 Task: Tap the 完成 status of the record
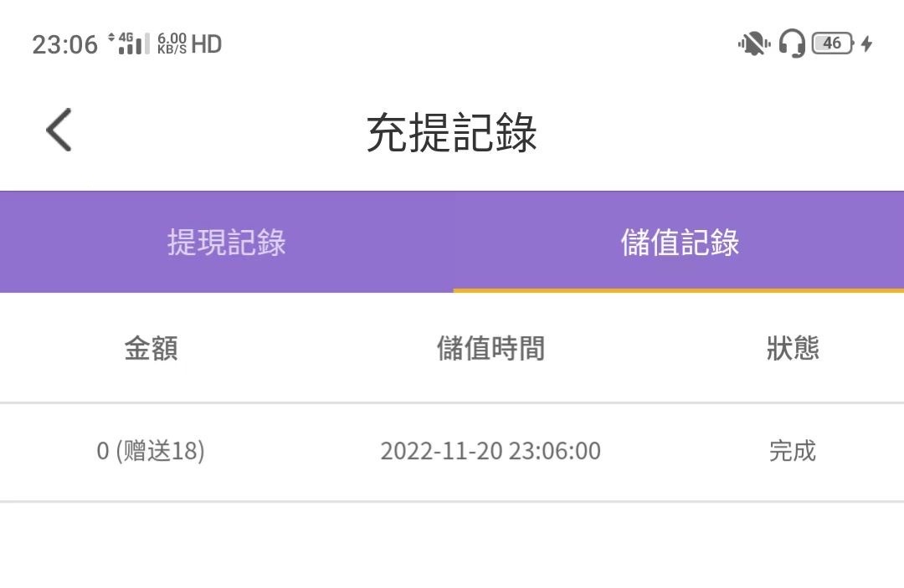pos(792,451)
